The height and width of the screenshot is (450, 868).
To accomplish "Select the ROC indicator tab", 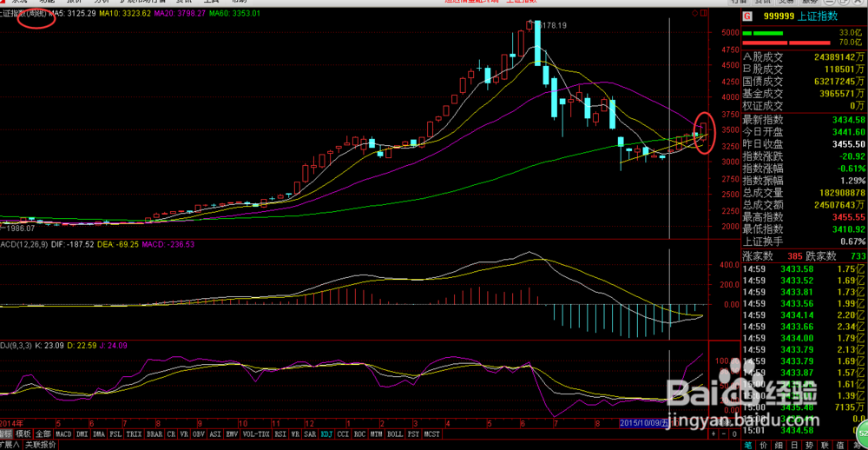I will coord(360,434).
